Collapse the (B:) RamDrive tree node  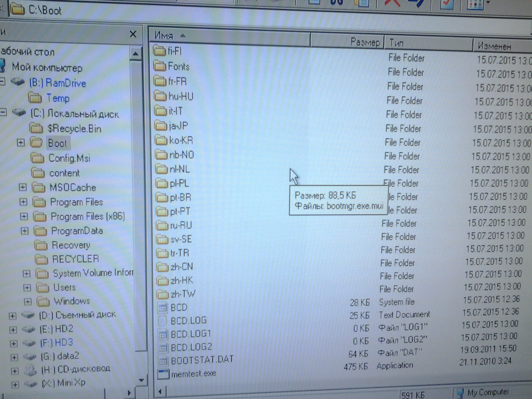(x=2, y=82)
